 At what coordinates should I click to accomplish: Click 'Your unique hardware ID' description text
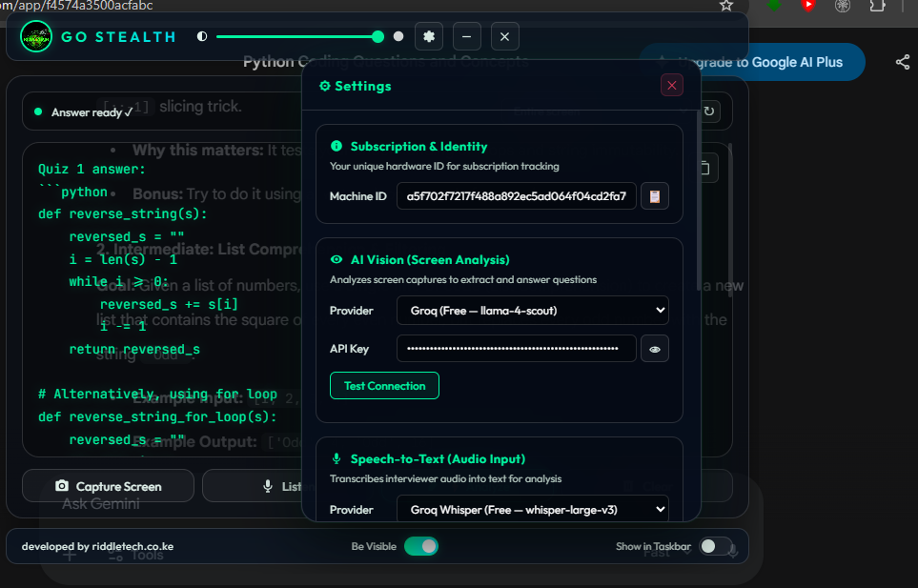444,166
